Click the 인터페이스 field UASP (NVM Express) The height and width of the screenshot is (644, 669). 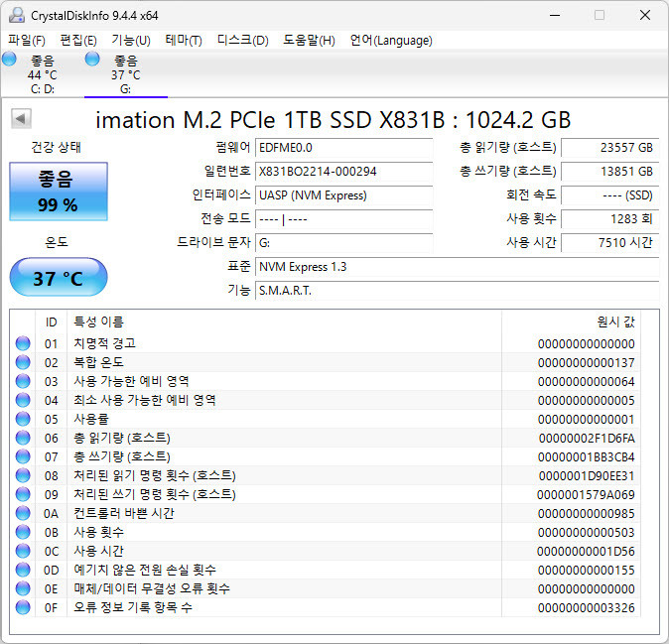tap(343, 195)
